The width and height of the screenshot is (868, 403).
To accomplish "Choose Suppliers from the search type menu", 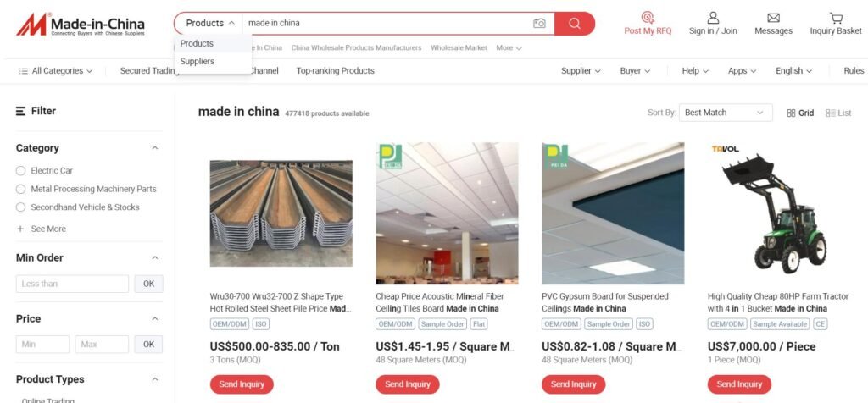I will pos(197,61).
